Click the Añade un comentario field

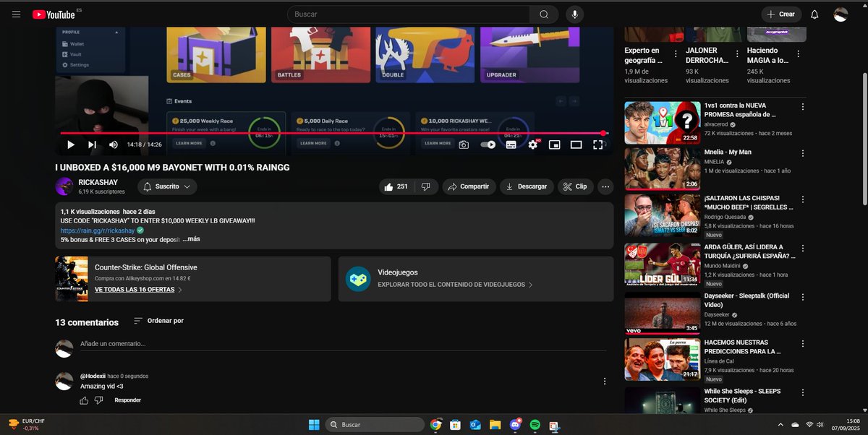343,343
